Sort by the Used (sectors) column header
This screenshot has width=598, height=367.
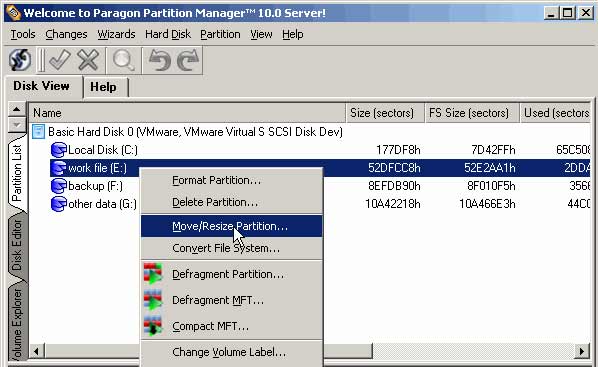(555, 113)
